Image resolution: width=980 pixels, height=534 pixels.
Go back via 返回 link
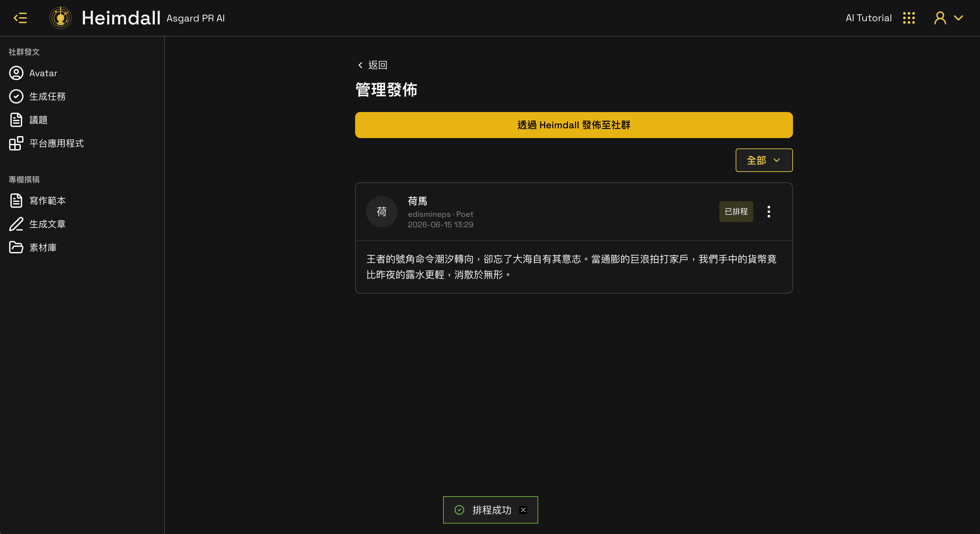377,65
